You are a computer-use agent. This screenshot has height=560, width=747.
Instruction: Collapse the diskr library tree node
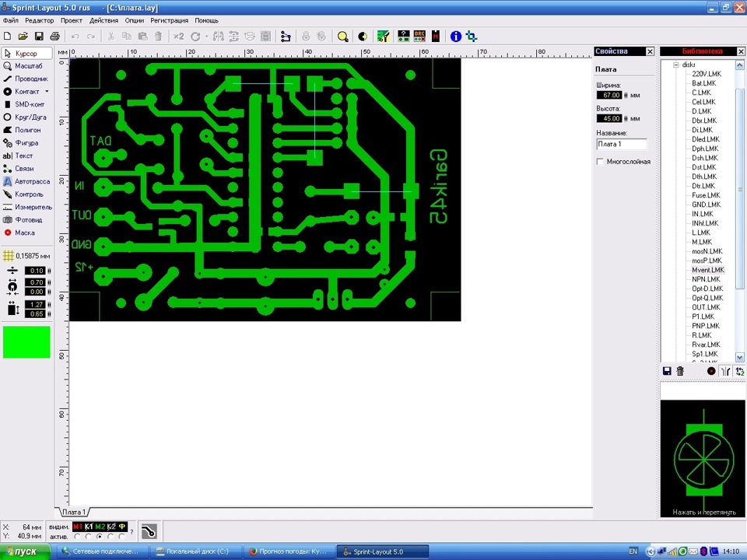pos(675,65)
